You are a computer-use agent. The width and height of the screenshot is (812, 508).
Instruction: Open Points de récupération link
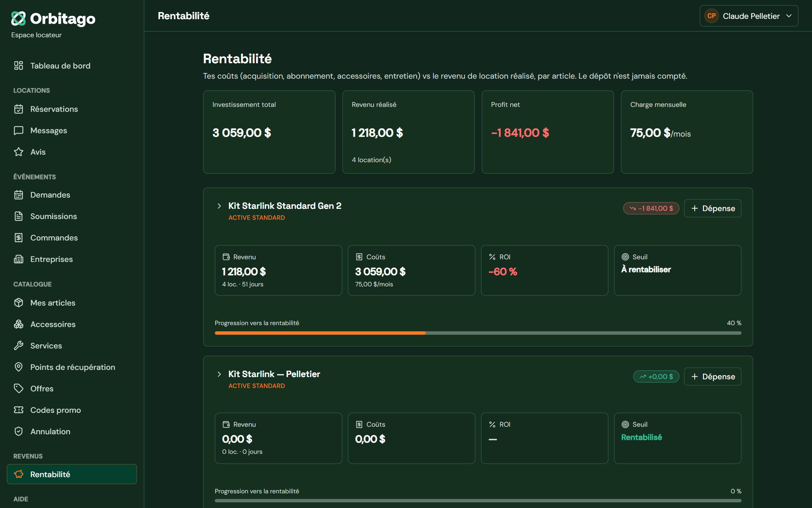(72, 367)
